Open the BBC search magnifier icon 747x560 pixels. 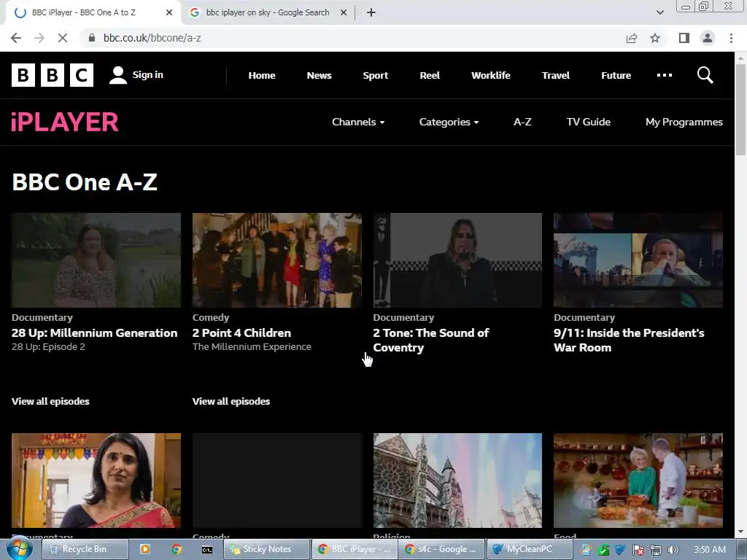705,75
